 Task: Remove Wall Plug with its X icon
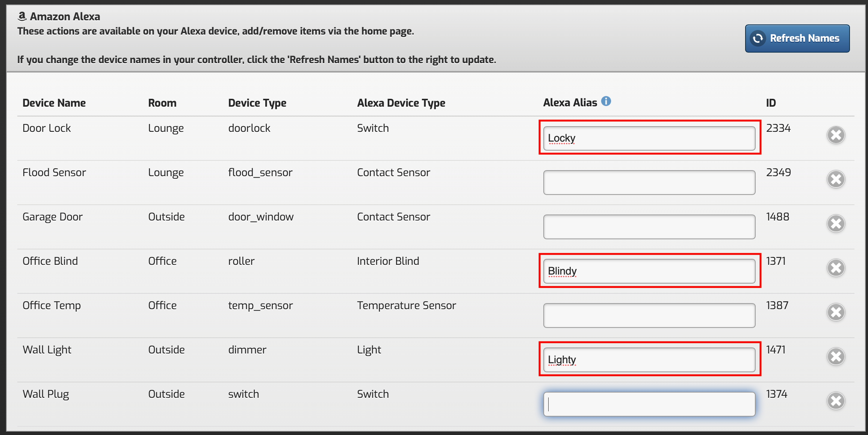click(x=836, y=401)
